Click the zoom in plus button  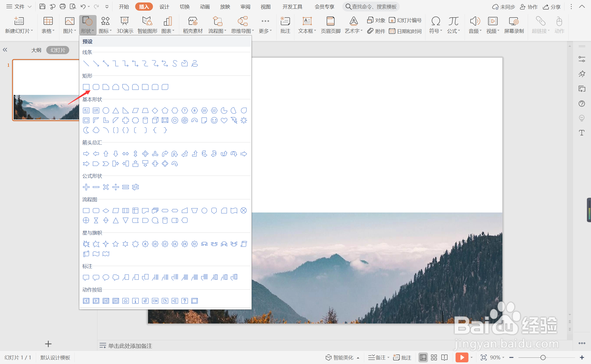[x=582, y=357]
